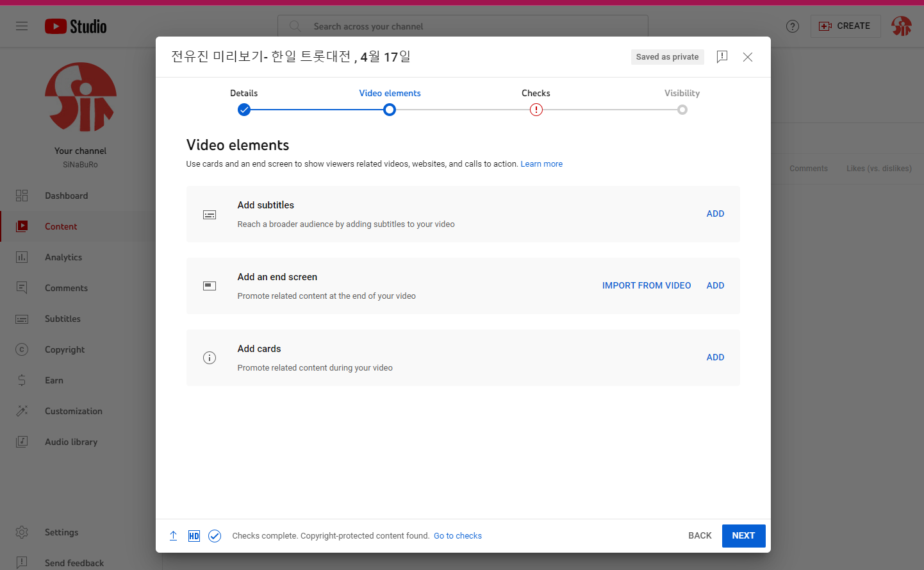The width and height of the screenshot is (924, 570).
Task: Click Import from video for end screen
Action: pyautogui.click(x=646, y=286)
